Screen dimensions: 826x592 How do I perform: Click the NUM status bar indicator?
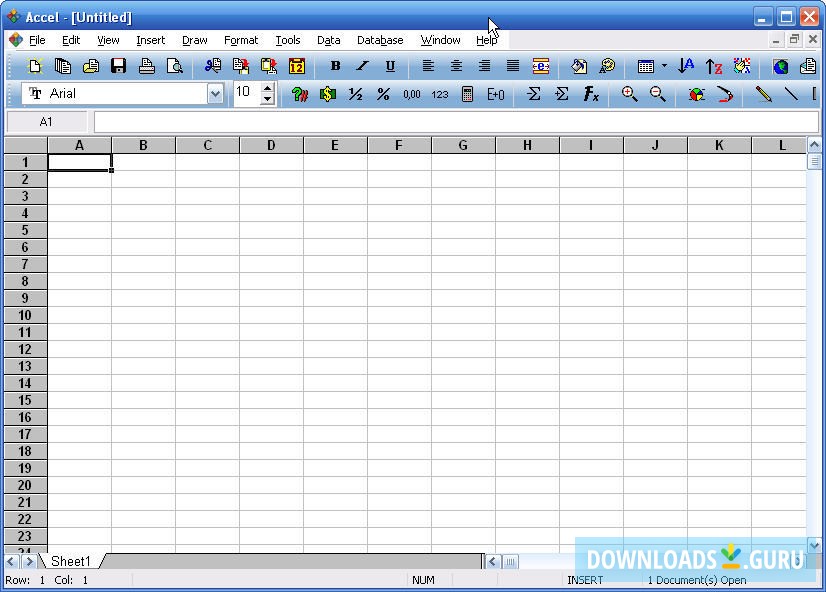[423, 580]
